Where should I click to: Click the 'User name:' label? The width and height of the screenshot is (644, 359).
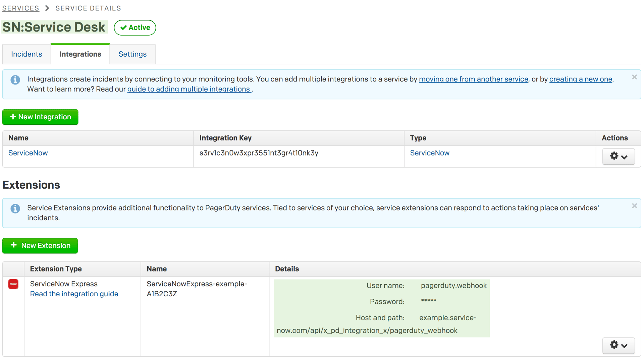coord(385,286)
